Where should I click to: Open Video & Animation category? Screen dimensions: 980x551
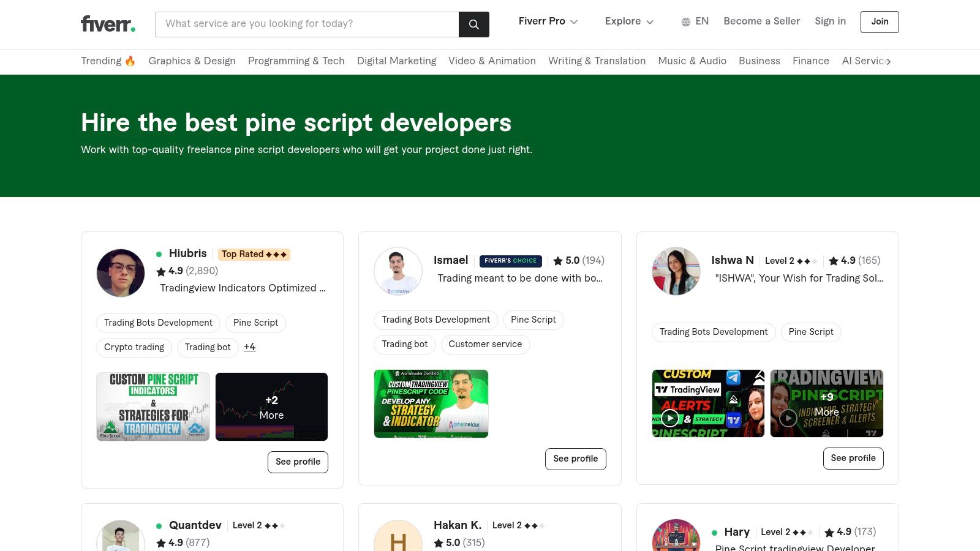coord(492,61)
